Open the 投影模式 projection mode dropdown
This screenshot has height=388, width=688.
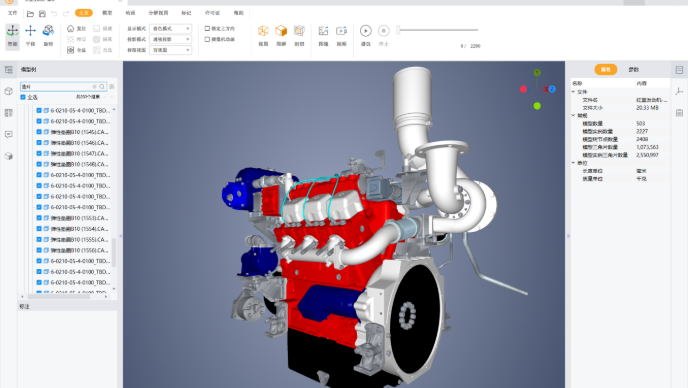click(x=170, y=39)
